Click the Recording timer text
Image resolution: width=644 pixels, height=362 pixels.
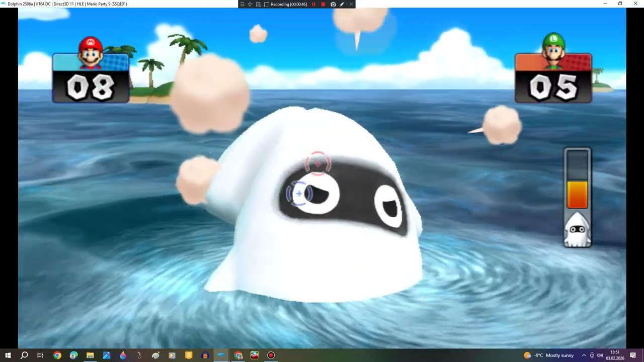289,4
